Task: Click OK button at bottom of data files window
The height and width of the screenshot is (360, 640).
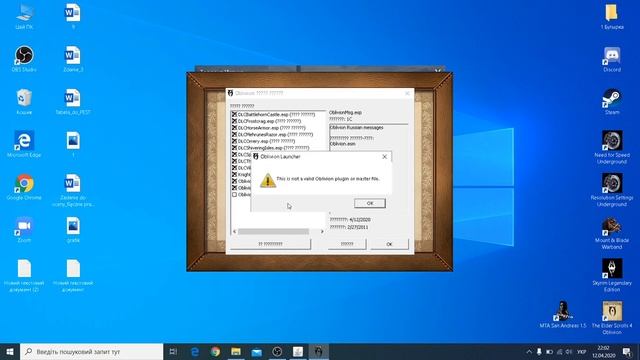Action: [389, 244]
